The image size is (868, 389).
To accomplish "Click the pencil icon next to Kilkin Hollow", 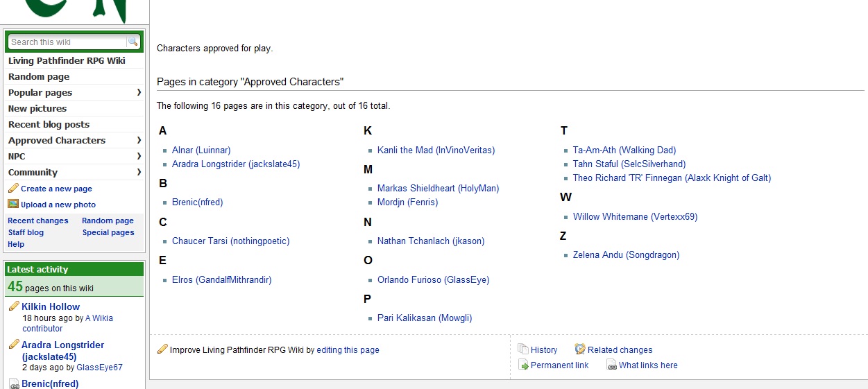I will click(13, 306).
